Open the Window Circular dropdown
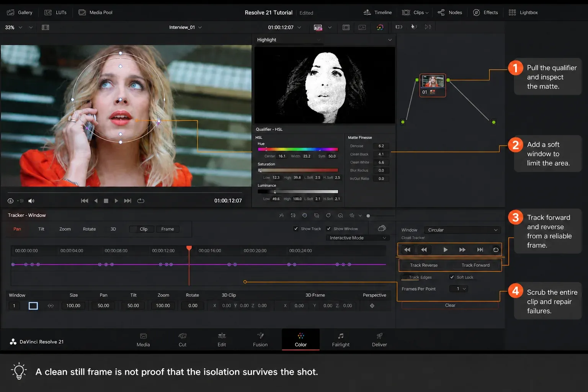588x392 pixels. pyautogui.click(x=462, y=230)
